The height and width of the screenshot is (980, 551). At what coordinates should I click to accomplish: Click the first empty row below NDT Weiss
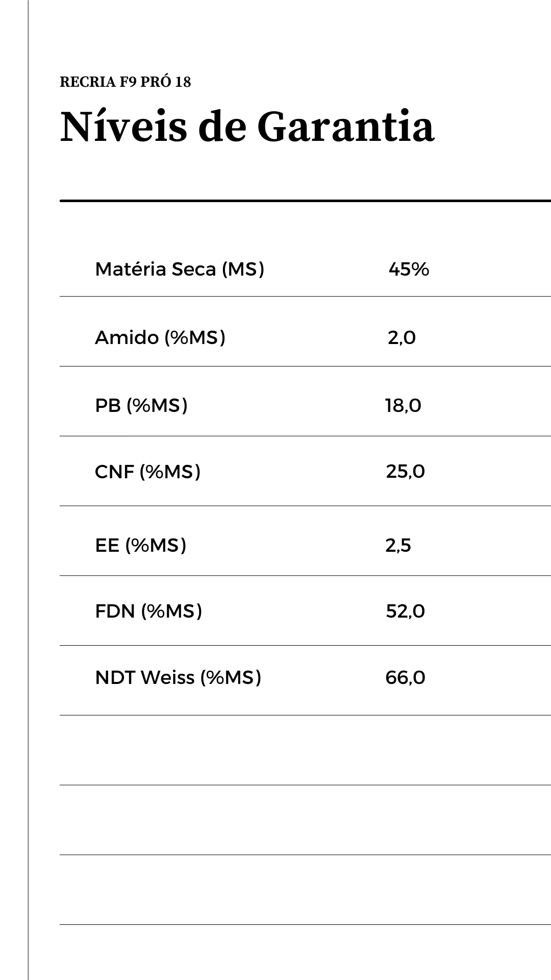(305, 750)
